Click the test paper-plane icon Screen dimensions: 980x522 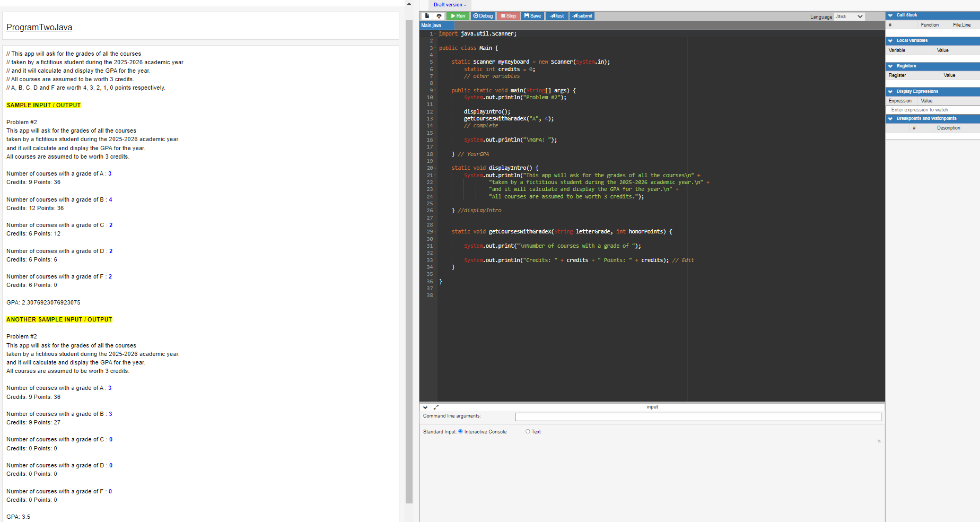click(x=556, y=16)
